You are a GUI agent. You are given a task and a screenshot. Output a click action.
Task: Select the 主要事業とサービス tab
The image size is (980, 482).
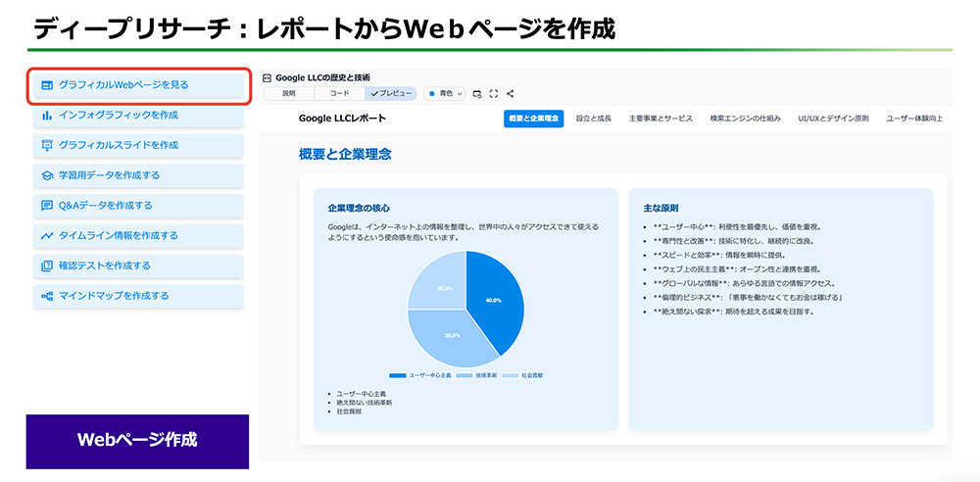[x=661, y=119]
